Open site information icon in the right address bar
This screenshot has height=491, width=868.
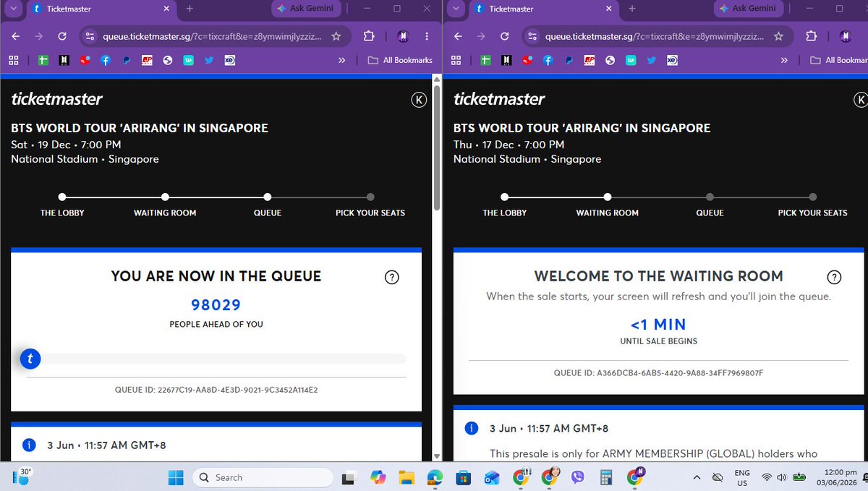[532, 36]
